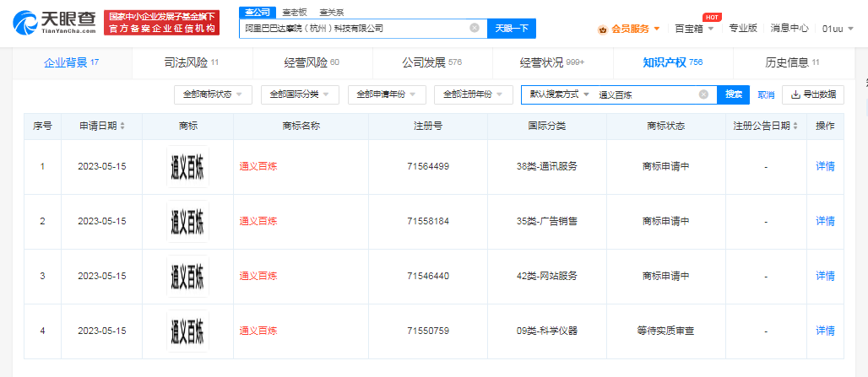Click the 42类-网站服务 cell
The image size is (868, 377).
click(x=546, y=276)
